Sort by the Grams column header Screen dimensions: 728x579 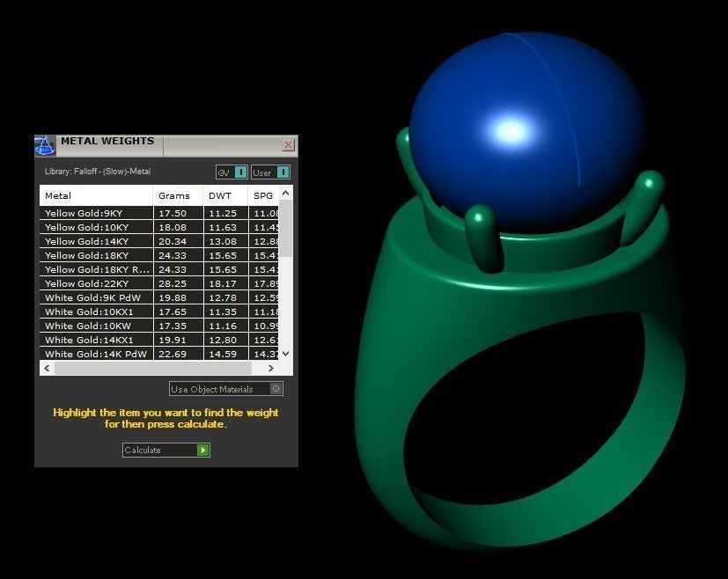pos(178,195)
